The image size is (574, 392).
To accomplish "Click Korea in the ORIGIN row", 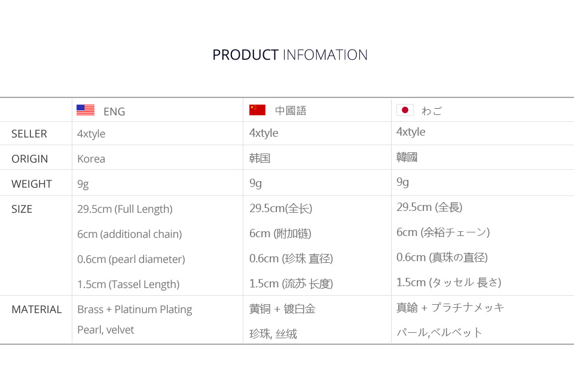I will 91,159.
